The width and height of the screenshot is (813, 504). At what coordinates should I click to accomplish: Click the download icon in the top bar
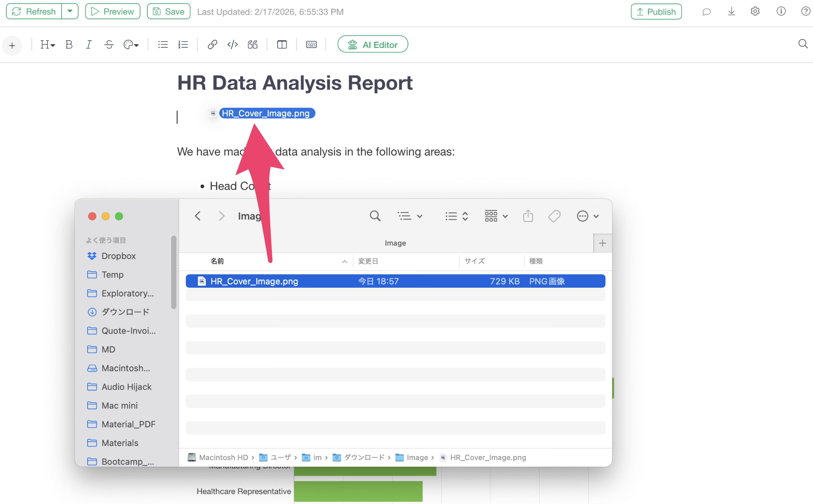[731, 12]
